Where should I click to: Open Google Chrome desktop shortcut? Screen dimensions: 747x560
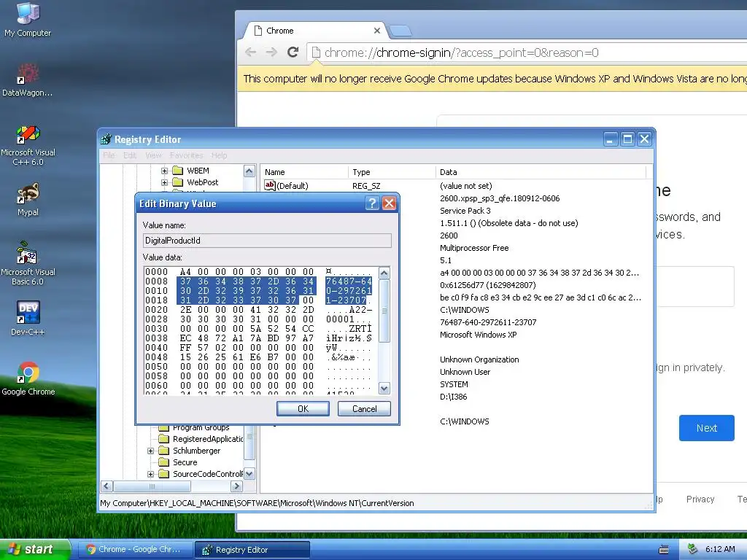[28, 378]
